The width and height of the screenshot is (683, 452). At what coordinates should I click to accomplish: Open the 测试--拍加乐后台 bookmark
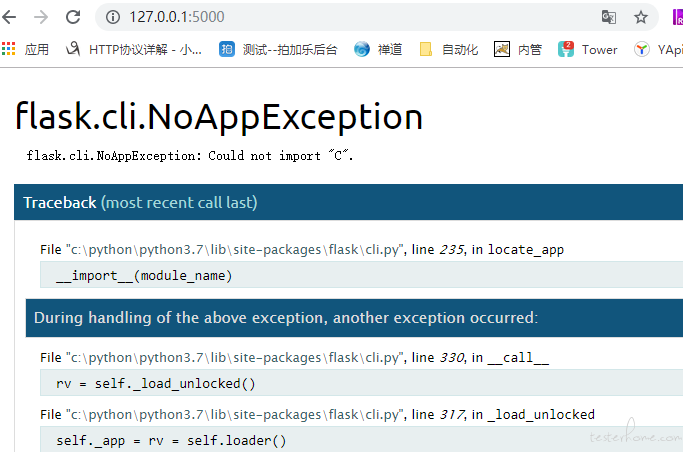[278, 49]
